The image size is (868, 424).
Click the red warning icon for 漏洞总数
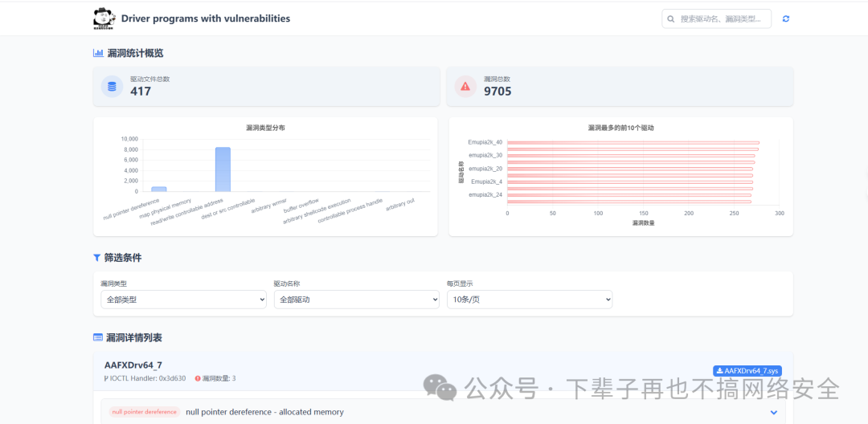(465, 86)
